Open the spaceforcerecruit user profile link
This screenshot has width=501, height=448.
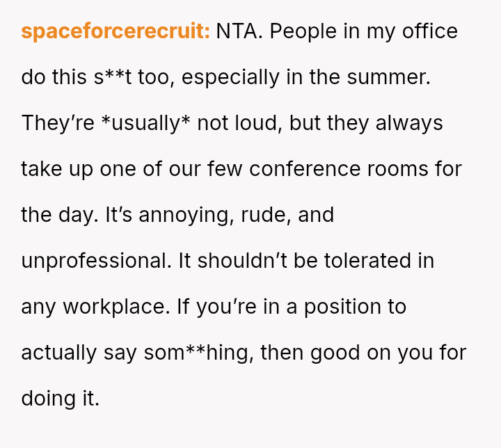(115, 31)
